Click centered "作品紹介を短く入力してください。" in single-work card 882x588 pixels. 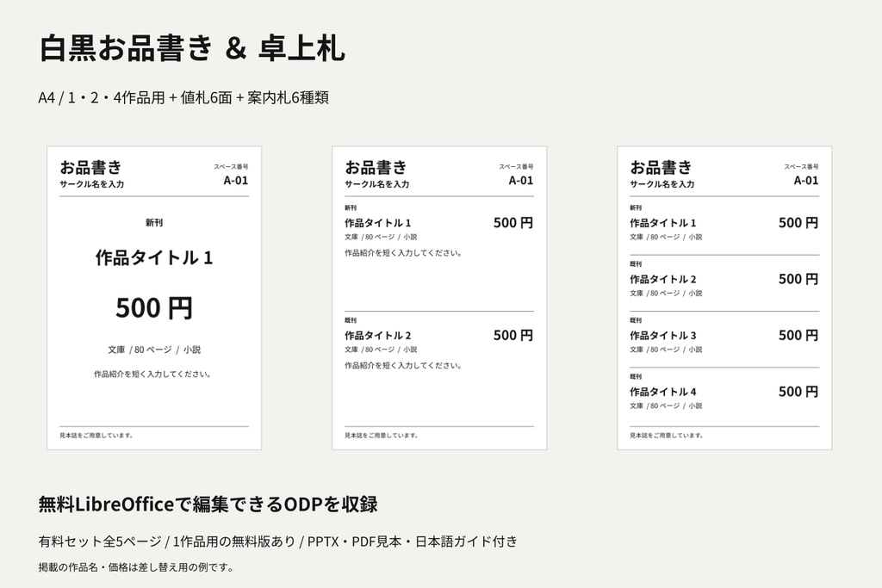(152, 374)
